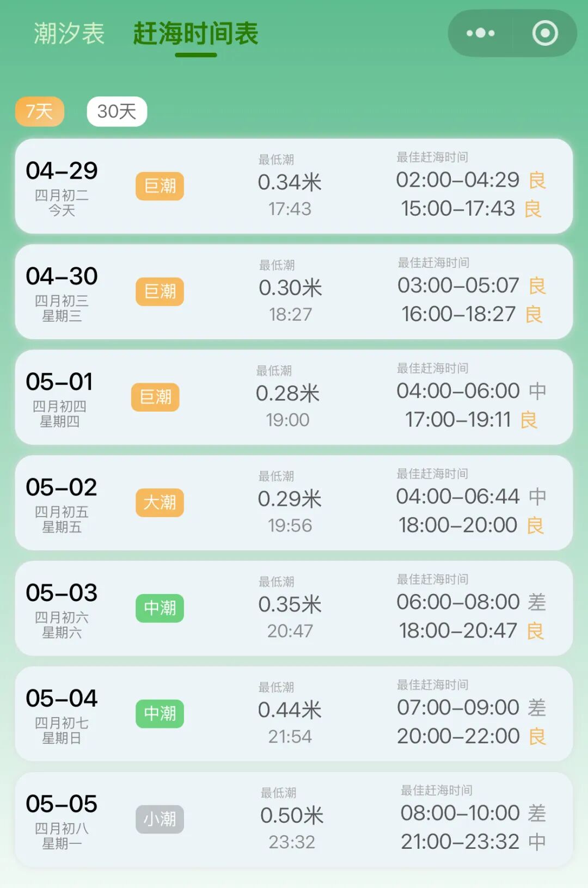This screenshot has height=888, width=588.
Task: Tap the 巨潮 badge on 04-29
Action: point(160,186)
